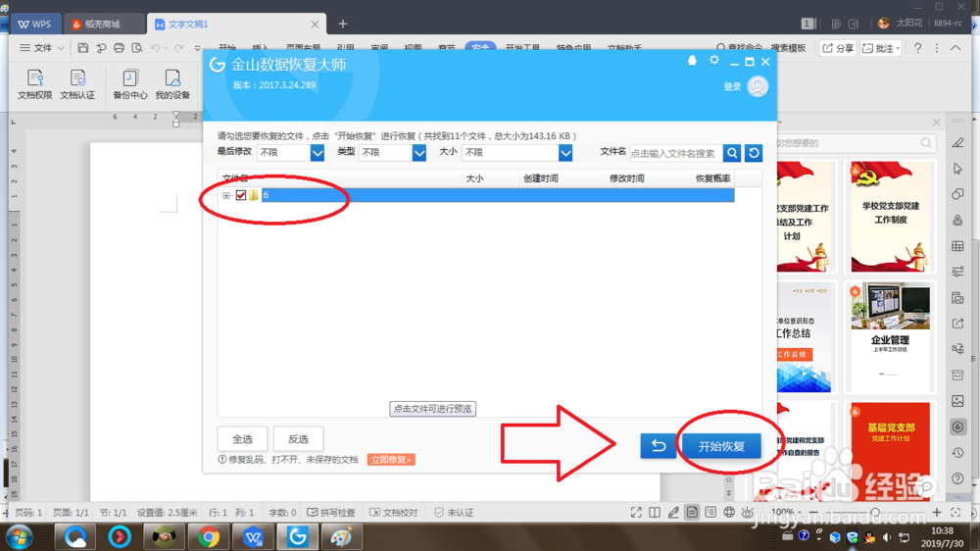Click the 分享 share button
The height and width of the screenshot is (551, 980).
coord(838,48)
